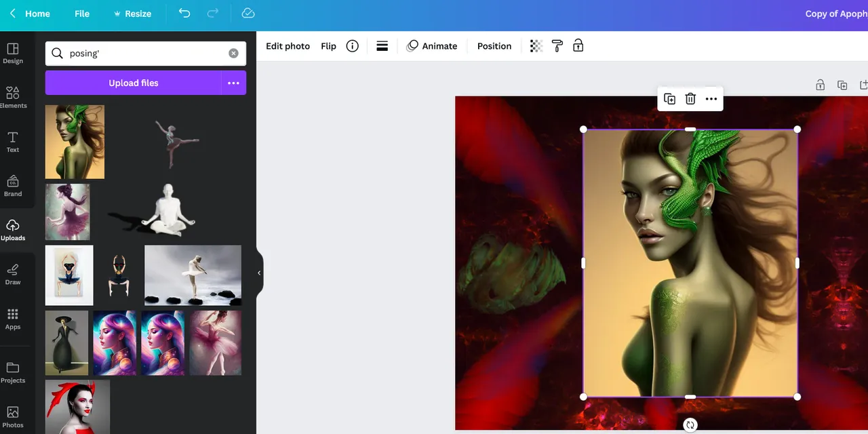Screen dimensions: 868x434
Task: Click the Upload files button
Action: click(133, 83)
